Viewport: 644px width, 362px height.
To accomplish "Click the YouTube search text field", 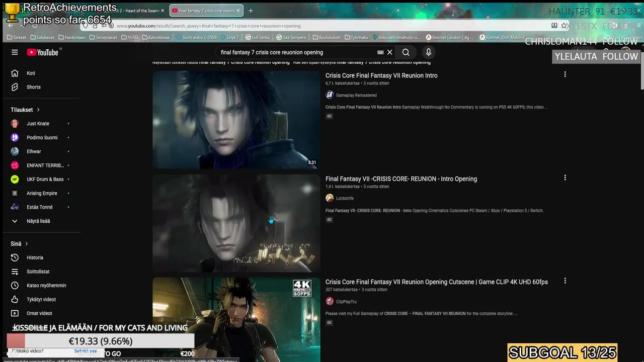I will coord(297,52).
